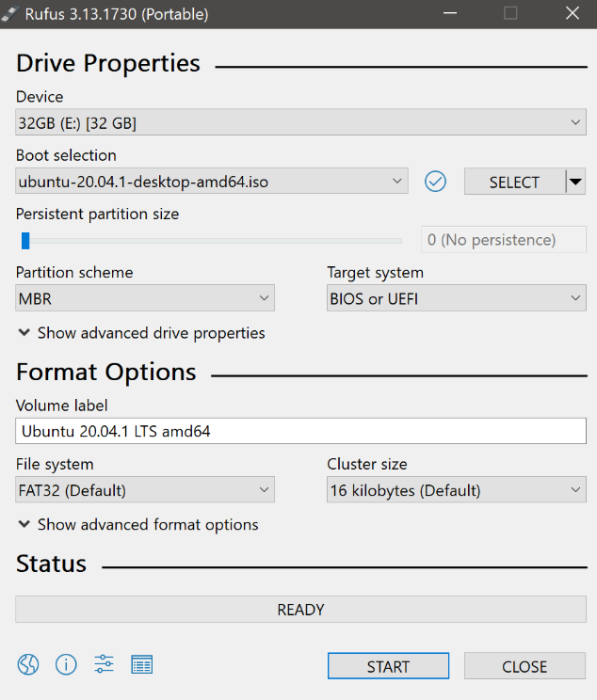The height and width of the screenshot is (700, 597).
Task: Open the language globe icon
Action: pos(28,665)
